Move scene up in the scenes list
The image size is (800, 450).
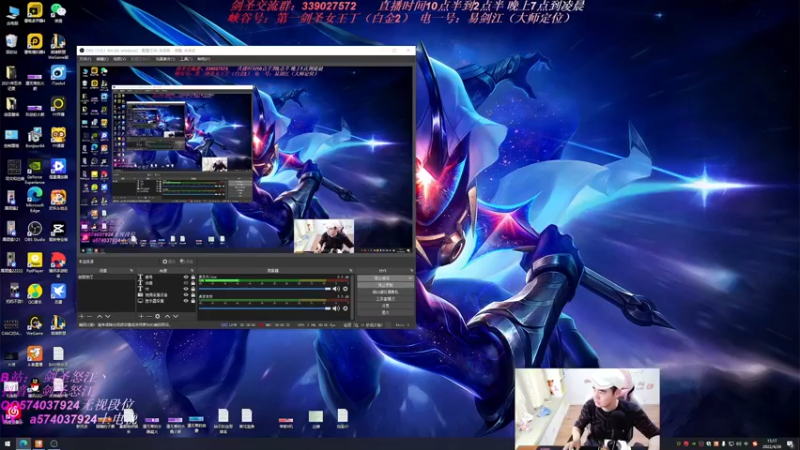99,317
